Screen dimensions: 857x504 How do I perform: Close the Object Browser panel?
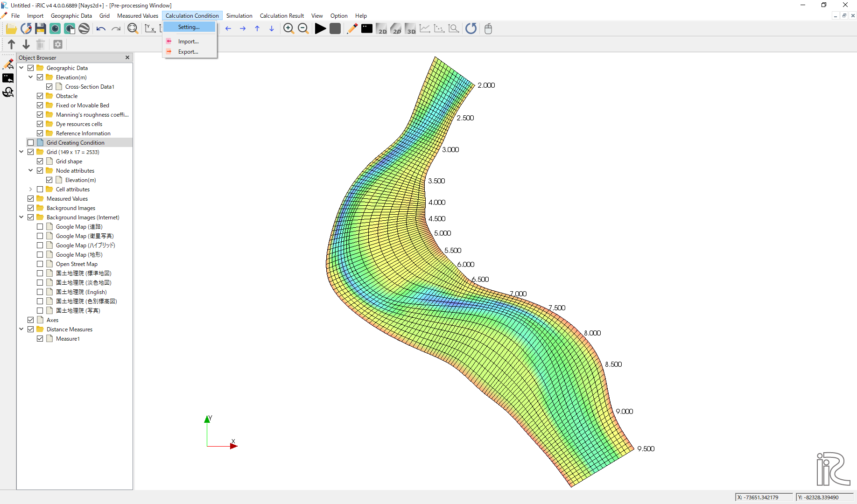tap(127, 57)
